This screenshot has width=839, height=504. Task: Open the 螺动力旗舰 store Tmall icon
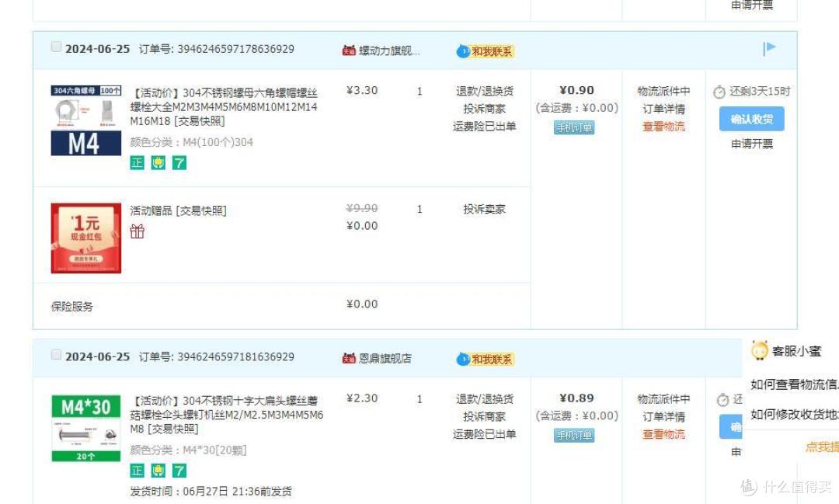coord(349,50)
